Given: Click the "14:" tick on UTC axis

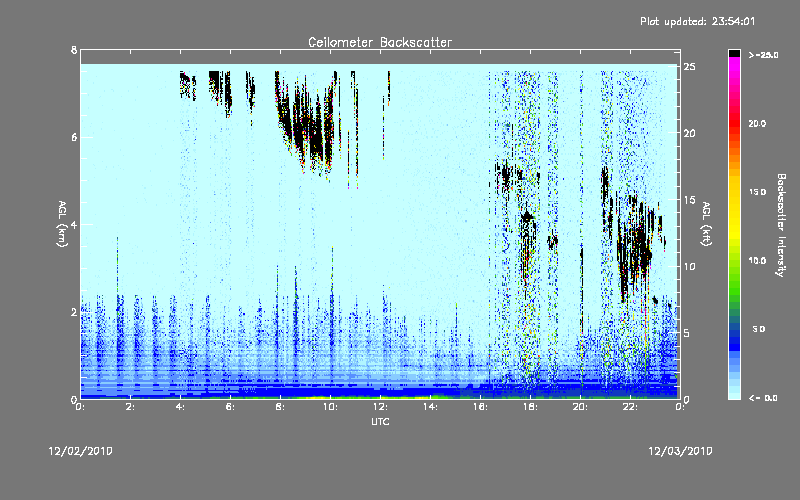Looking at the screenshot, I should click(430, 407).
